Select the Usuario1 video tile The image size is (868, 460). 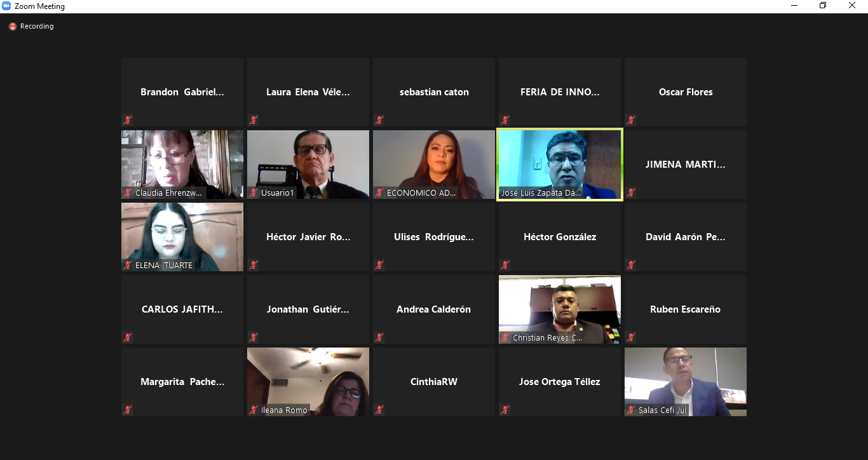[x=308, y=165]
